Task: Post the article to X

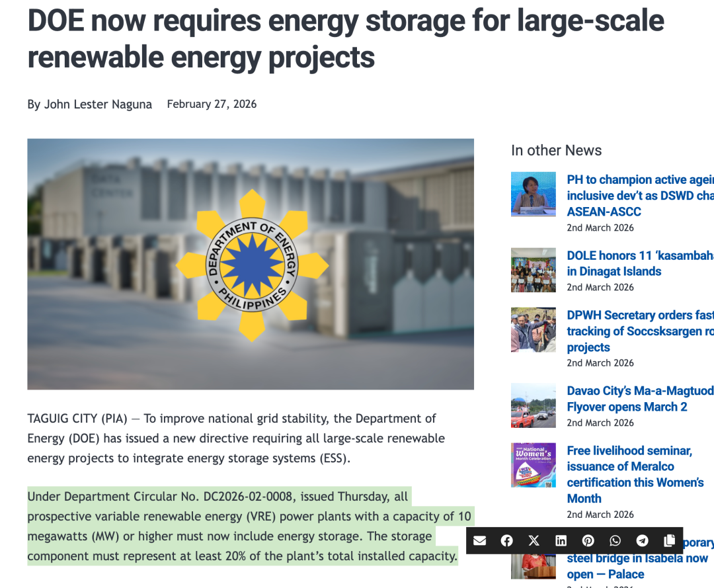Action: click(534, 540)
